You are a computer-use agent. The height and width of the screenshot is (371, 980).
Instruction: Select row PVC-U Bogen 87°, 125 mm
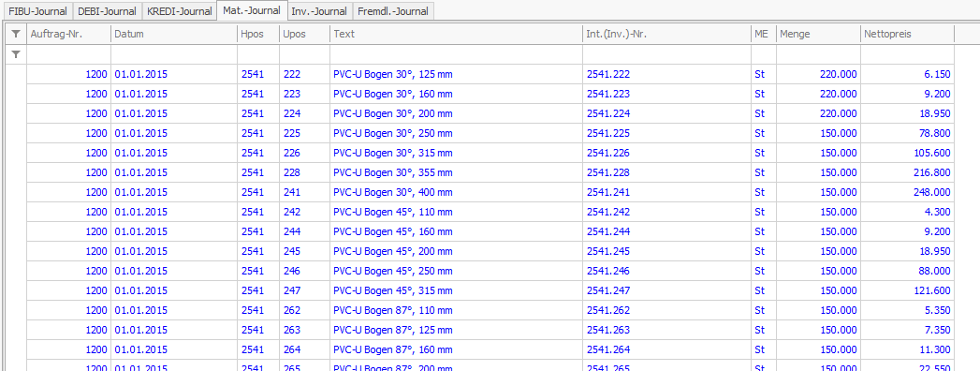pos(490,330)
